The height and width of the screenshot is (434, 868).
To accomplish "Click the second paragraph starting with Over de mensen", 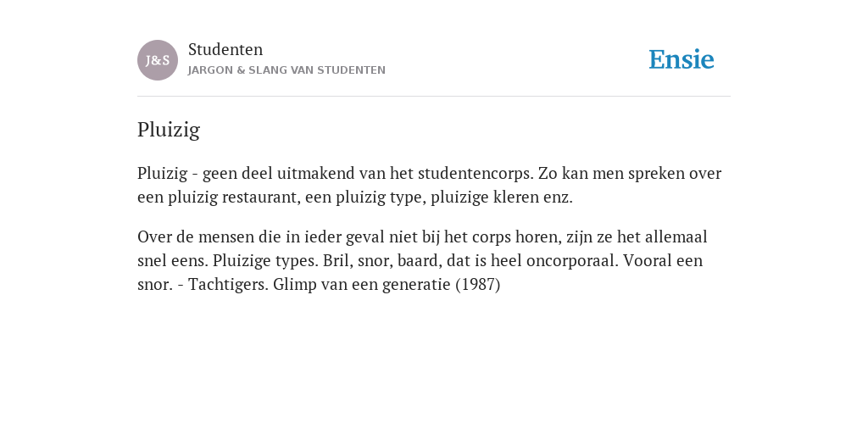I will click(x=423, y=260).
